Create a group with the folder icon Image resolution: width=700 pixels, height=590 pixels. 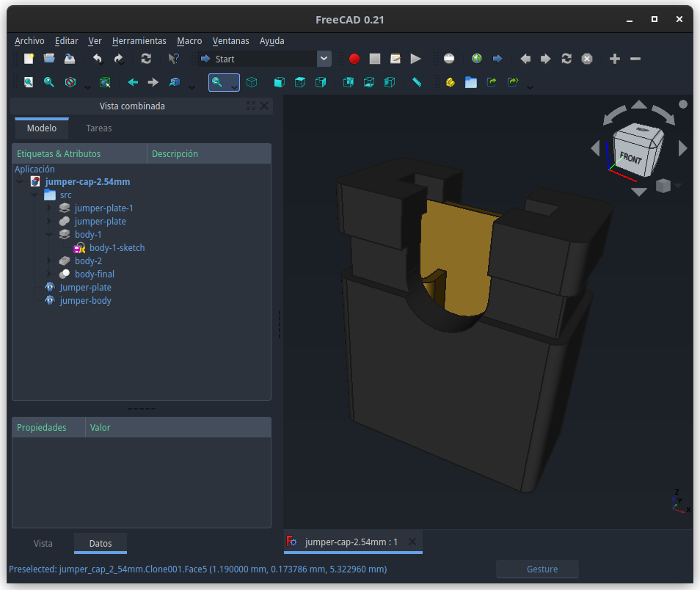pos(471,82)
